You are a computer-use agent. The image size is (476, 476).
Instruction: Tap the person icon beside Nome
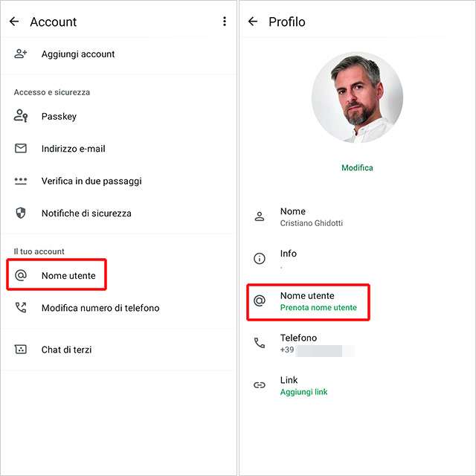(260, 216)
